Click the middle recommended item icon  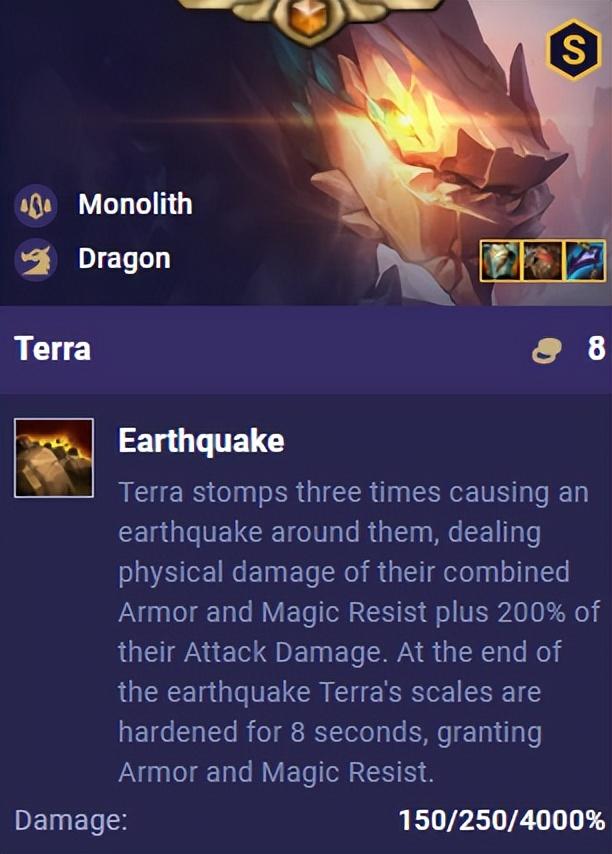pos(542,261)
